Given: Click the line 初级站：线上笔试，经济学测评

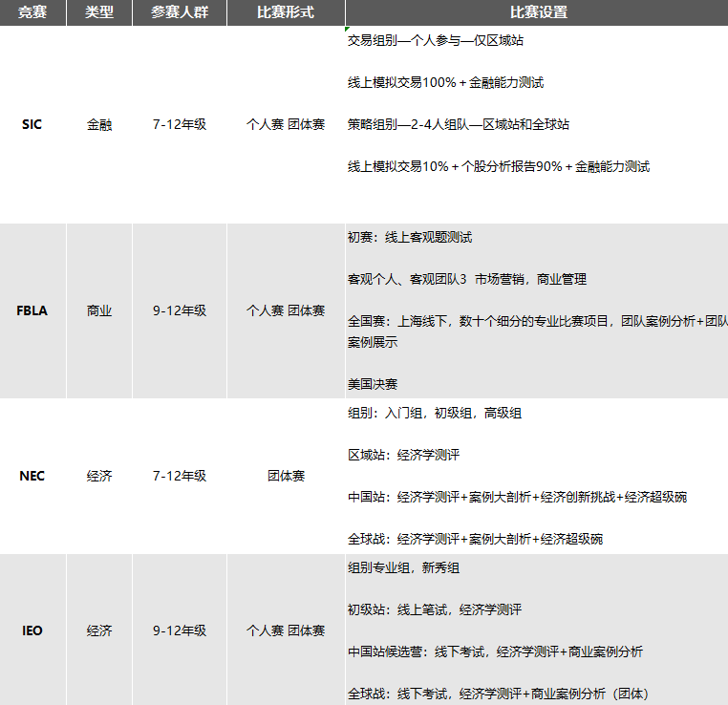Looking at the screenshot, I should [x=435, y=609].
